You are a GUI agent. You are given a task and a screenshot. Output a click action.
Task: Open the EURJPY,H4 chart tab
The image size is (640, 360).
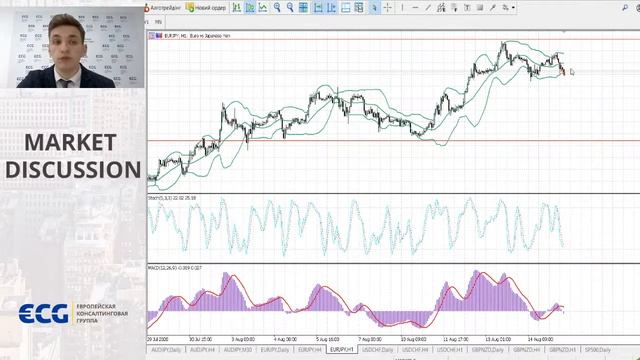coord(310,350)
